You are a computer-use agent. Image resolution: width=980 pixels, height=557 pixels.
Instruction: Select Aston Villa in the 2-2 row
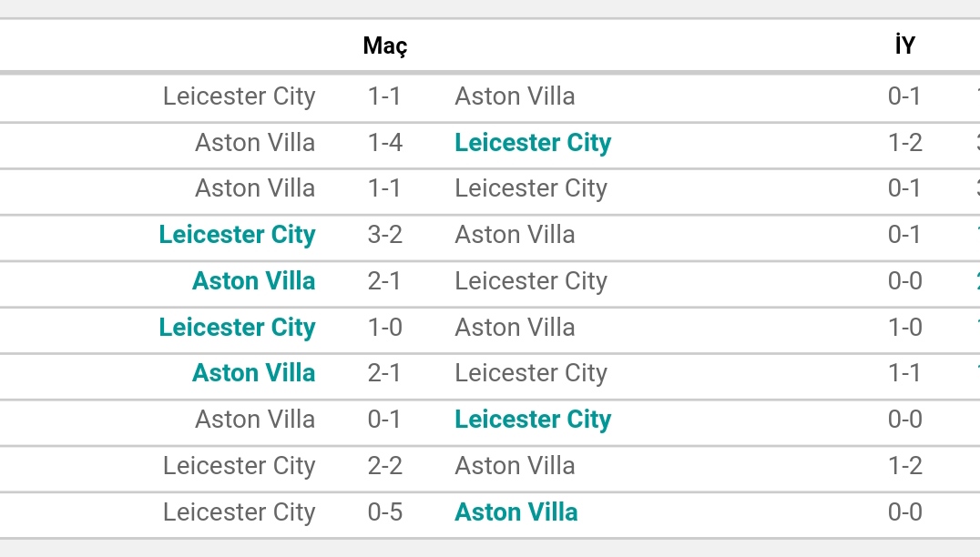click(x=515, y=465)
